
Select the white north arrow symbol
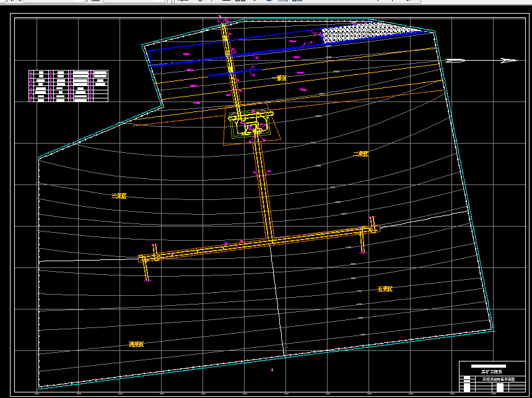482,61
